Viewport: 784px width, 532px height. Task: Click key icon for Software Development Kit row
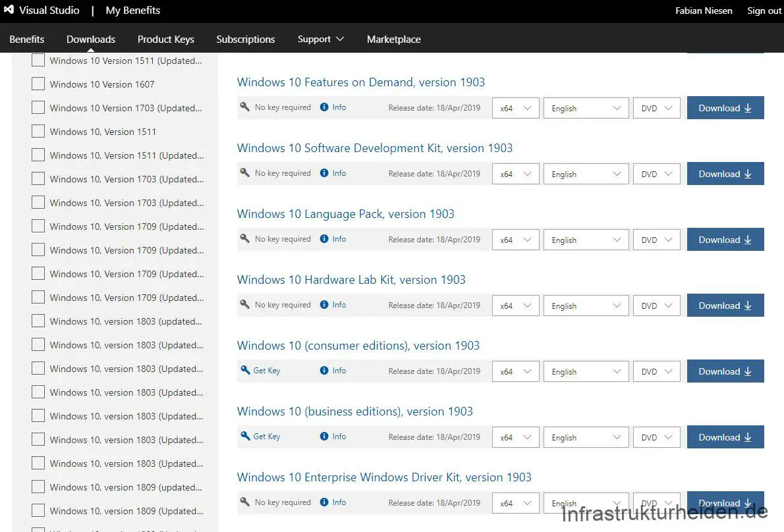pos(244,173)
